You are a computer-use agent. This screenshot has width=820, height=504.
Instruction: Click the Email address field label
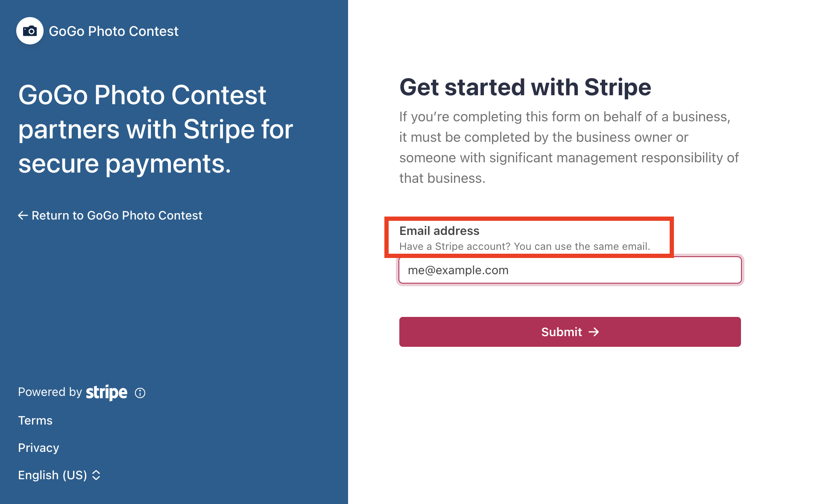coord(439,231)
